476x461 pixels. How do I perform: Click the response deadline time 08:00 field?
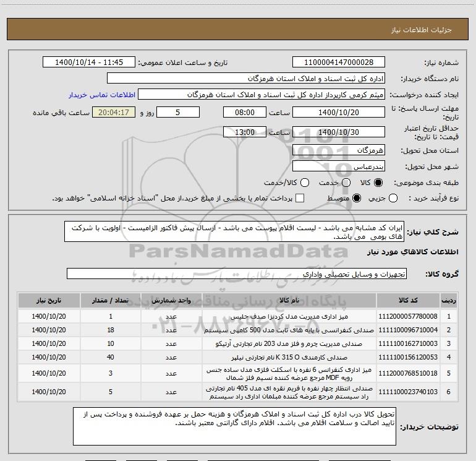point(245,112)
